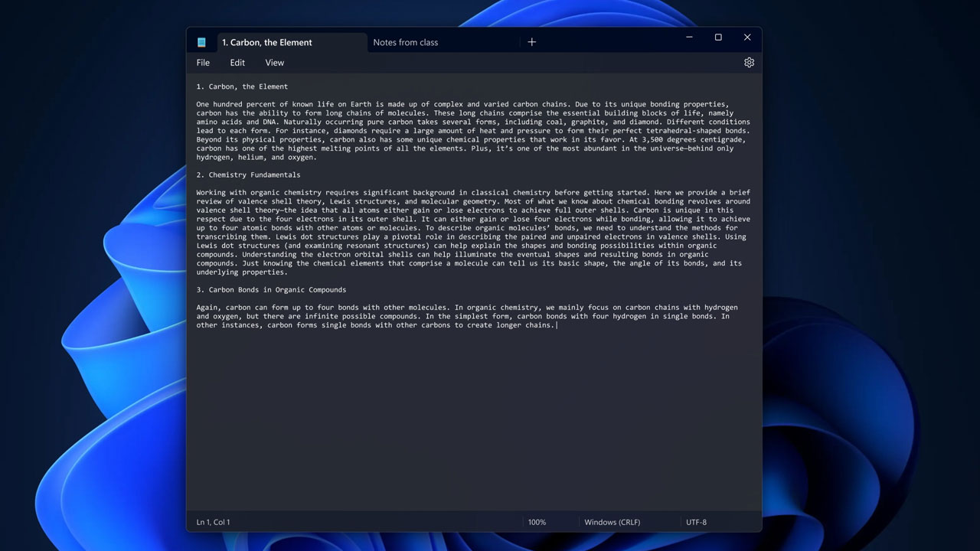Click the heading 2. Chemistry Fundamentals

tap(248, 175)
